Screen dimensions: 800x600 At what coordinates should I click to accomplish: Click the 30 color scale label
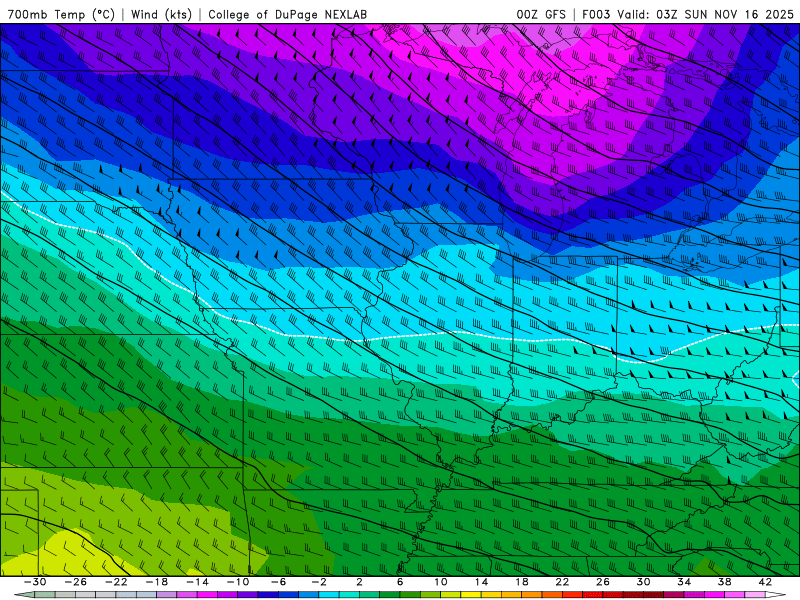[x=643, y=582]
